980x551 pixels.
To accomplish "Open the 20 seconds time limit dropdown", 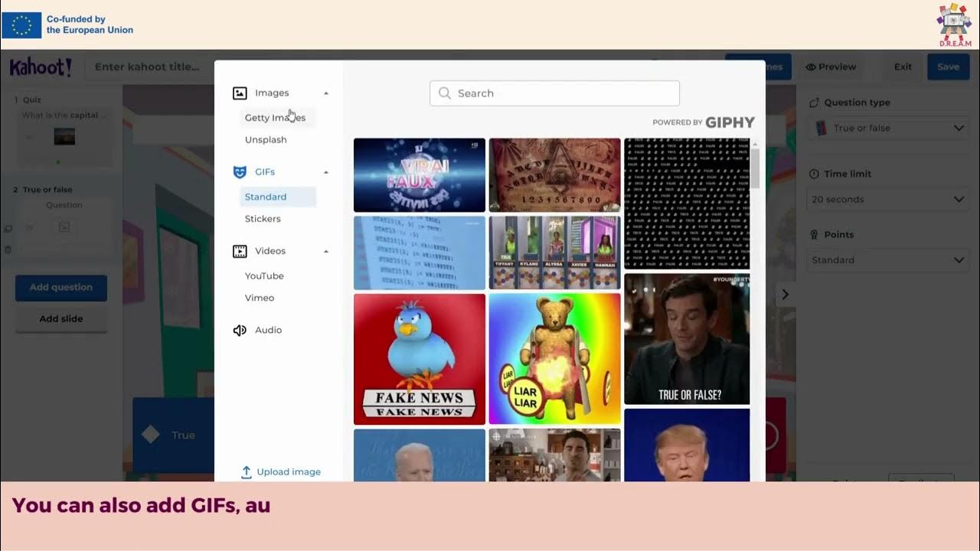I will [x=888, y=199].
